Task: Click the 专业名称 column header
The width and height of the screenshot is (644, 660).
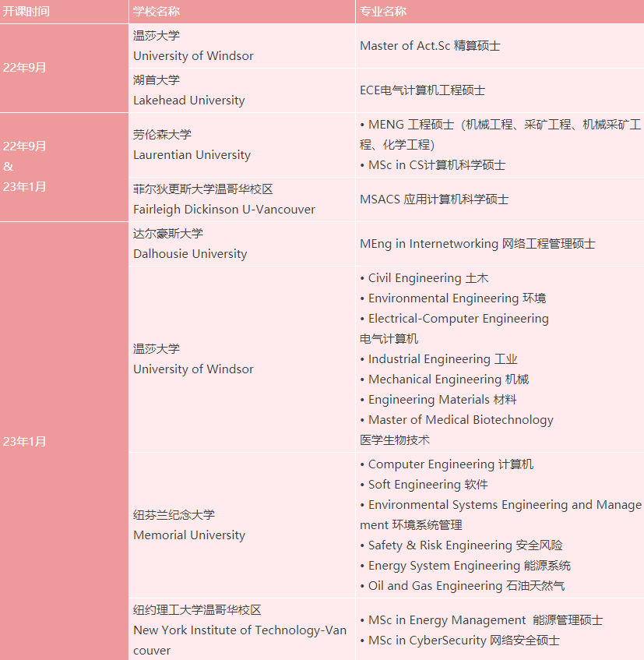Action: (383, 12)
